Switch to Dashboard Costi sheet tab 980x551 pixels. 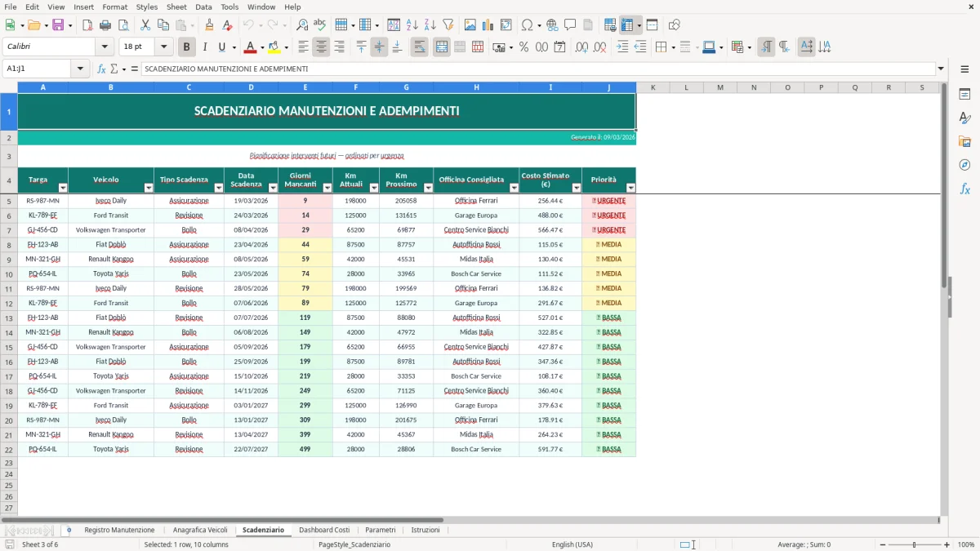(324, 530)
